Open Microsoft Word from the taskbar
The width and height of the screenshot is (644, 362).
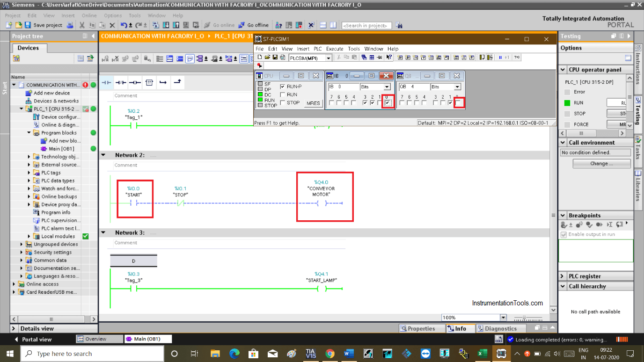tap(349, 354)
